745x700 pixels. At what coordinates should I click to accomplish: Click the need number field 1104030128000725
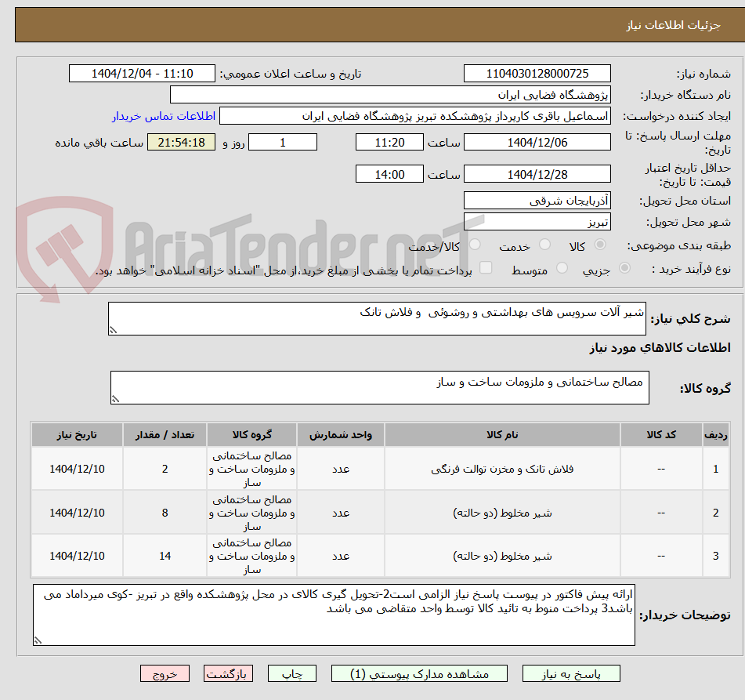537,74
